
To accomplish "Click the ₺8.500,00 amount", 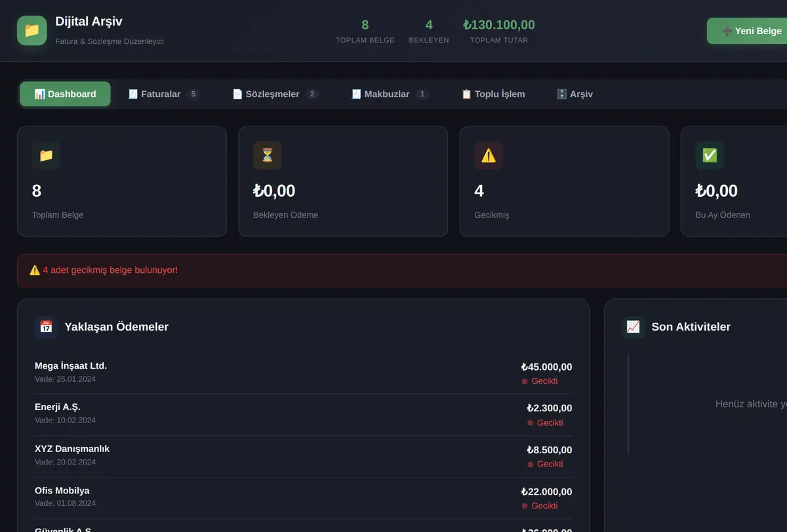I will [549, 450].
